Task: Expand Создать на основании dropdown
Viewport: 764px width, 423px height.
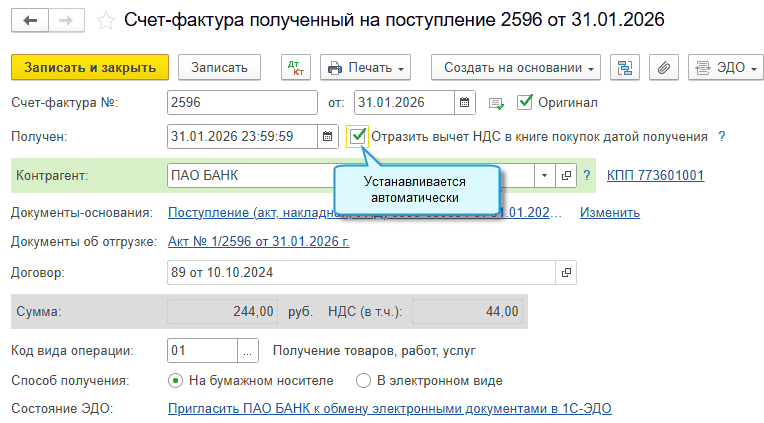Action: tap(516, 67)
